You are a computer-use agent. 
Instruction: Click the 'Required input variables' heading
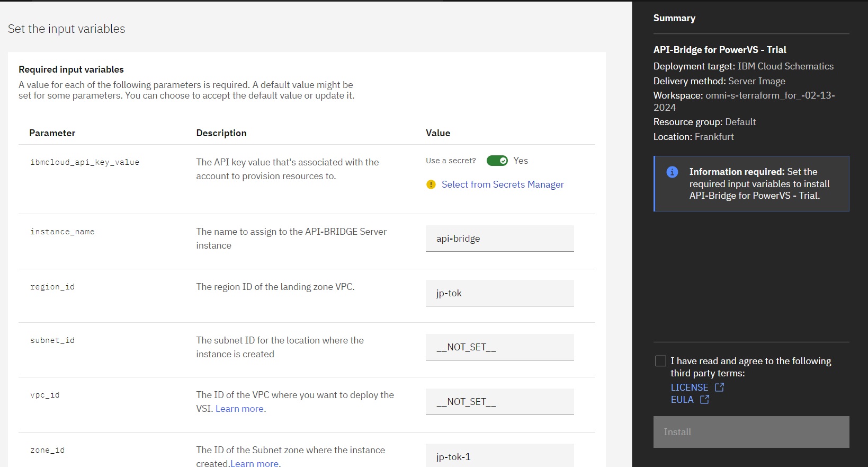pos(71,69)
